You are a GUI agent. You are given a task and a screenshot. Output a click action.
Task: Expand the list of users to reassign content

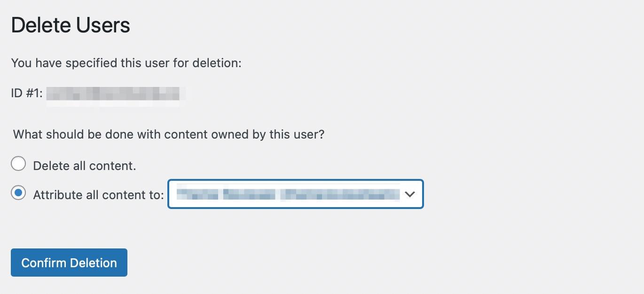coord(296,194)
